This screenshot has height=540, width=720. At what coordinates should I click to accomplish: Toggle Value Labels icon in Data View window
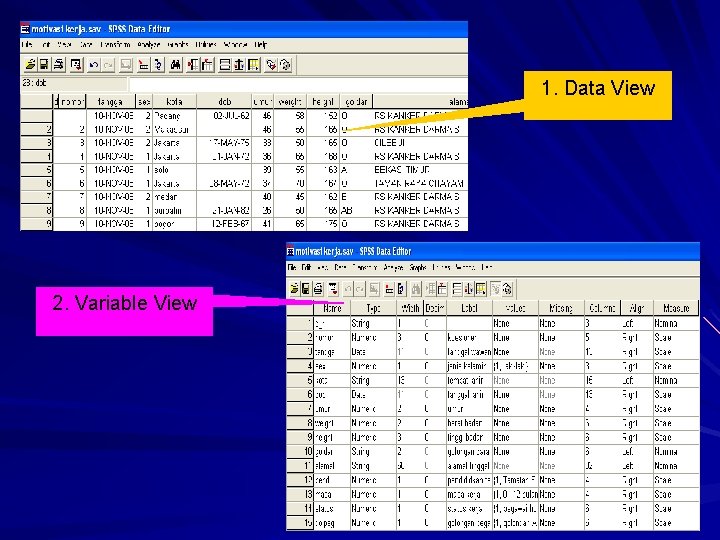pyautogui.click(x=271, y=65)
